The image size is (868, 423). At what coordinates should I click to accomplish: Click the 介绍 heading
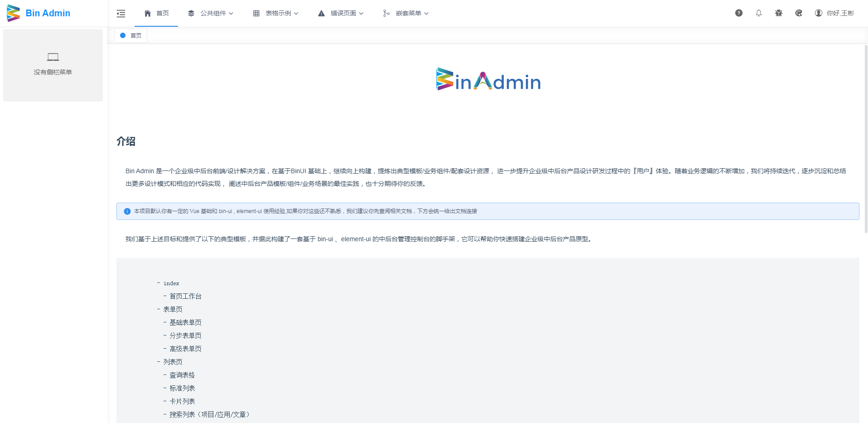coord(126,141)
